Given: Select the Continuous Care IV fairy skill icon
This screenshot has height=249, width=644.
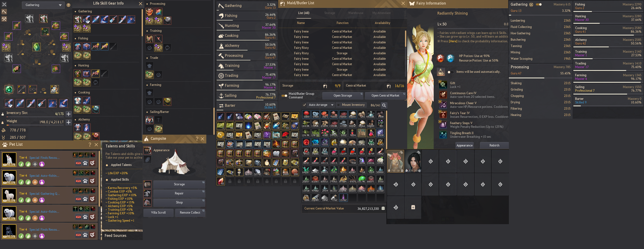Looking at the screenshot, I should click(443, 95).
